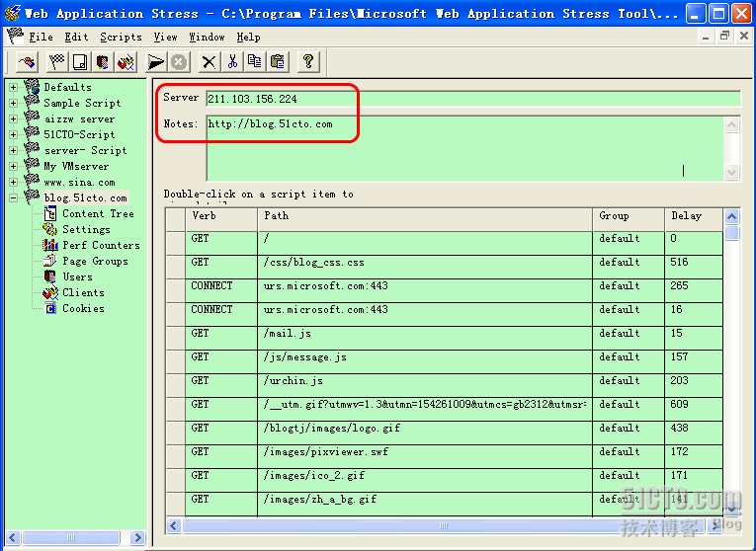Click the copy toolbar icon
Viewport: 756px width, 551px height.
255,62
